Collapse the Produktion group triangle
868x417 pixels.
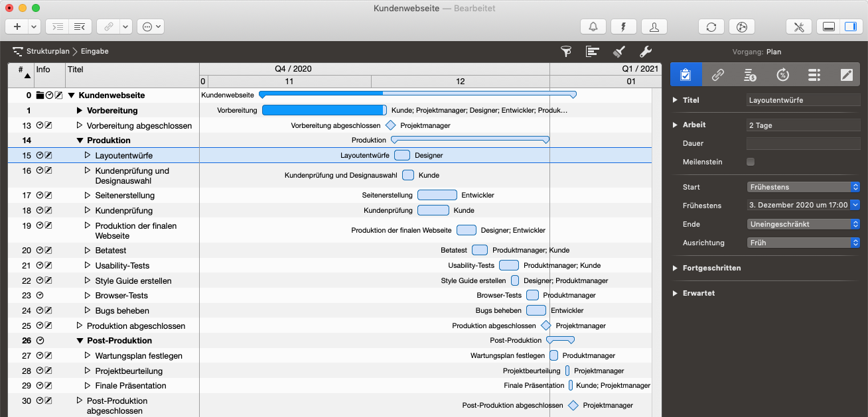(80, 141)
